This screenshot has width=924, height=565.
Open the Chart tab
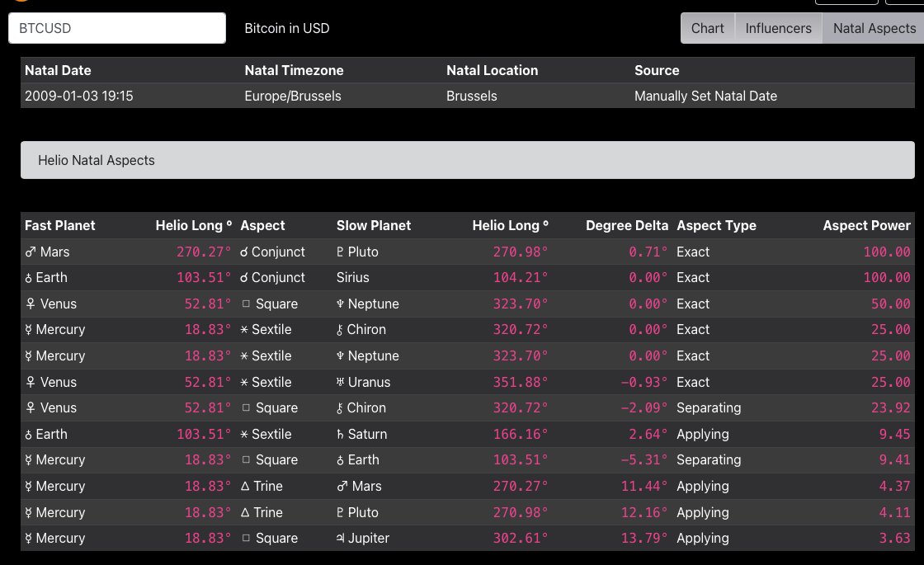coord(707,28)
